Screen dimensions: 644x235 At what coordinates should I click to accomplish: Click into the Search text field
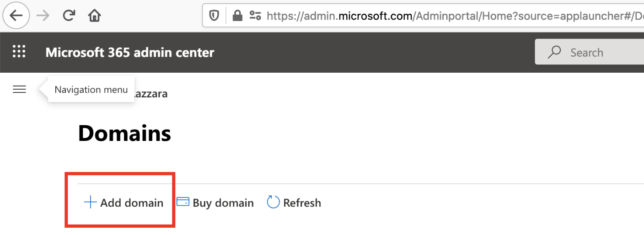[604, 53]
